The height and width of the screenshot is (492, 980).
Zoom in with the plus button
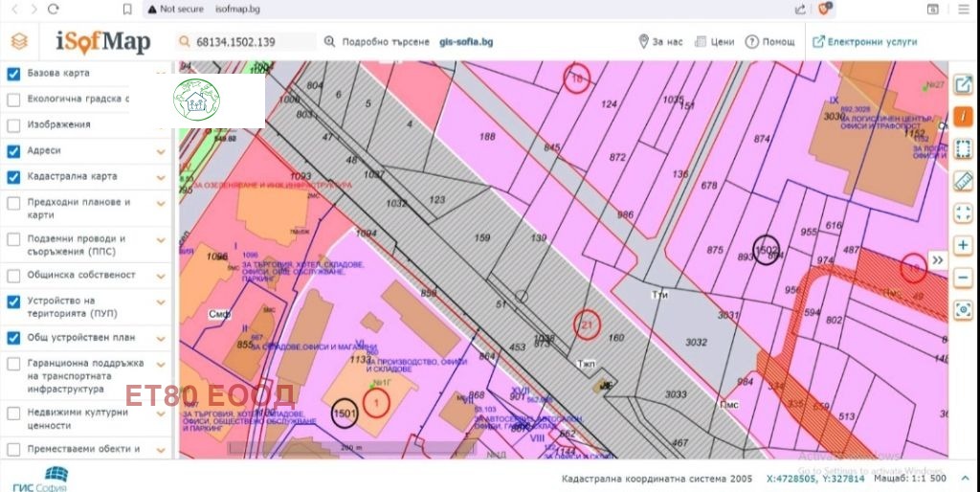coord(963,245)
